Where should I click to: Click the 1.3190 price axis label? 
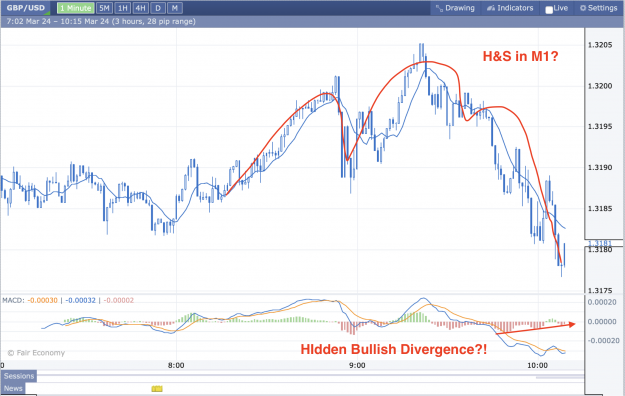pos(600,167)
